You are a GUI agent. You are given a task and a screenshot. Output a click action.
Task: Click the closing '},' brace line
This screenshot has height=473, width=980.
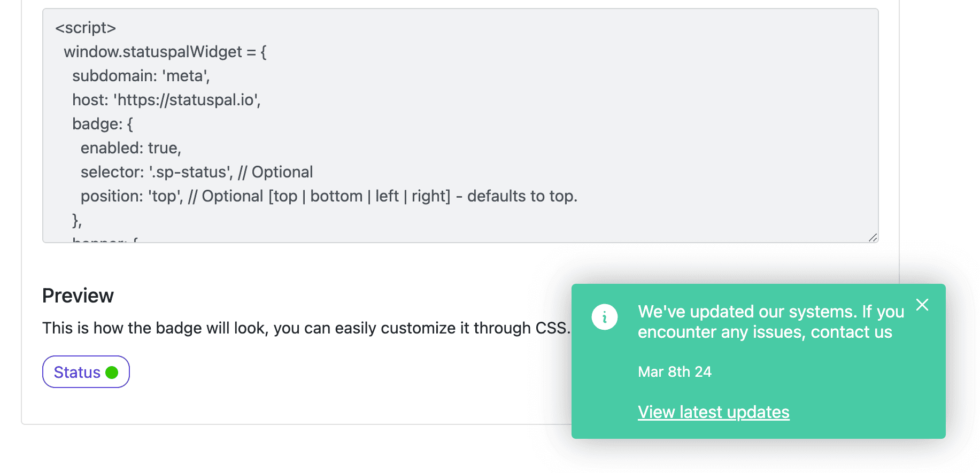77,220
